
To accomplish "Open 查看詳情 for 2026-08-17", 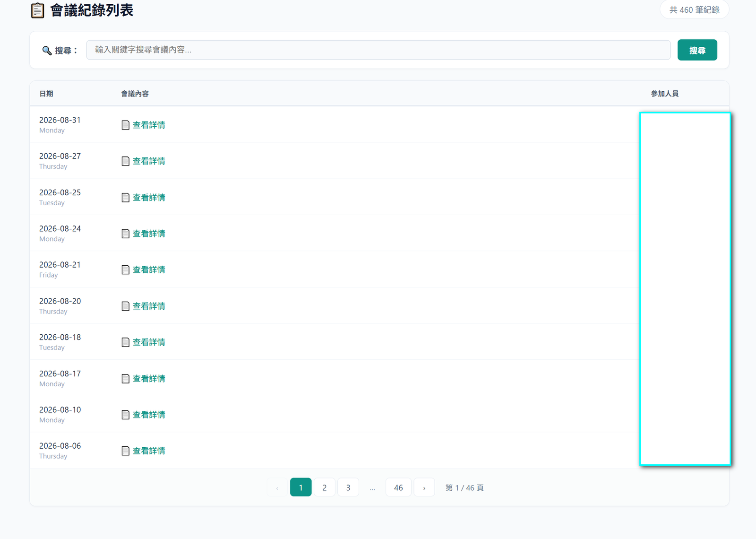I will click(x=149, y=379).
